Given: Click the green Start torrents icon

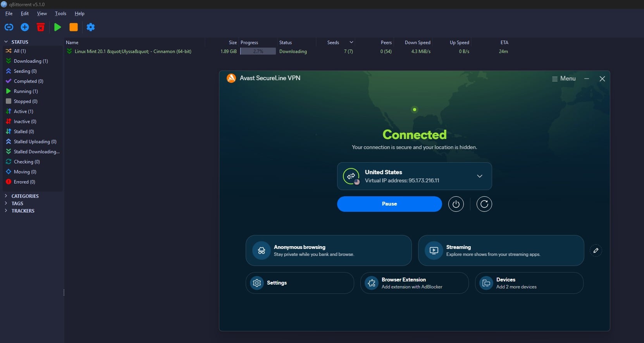Looking at the screenshot, I should (x=58, y=27).
